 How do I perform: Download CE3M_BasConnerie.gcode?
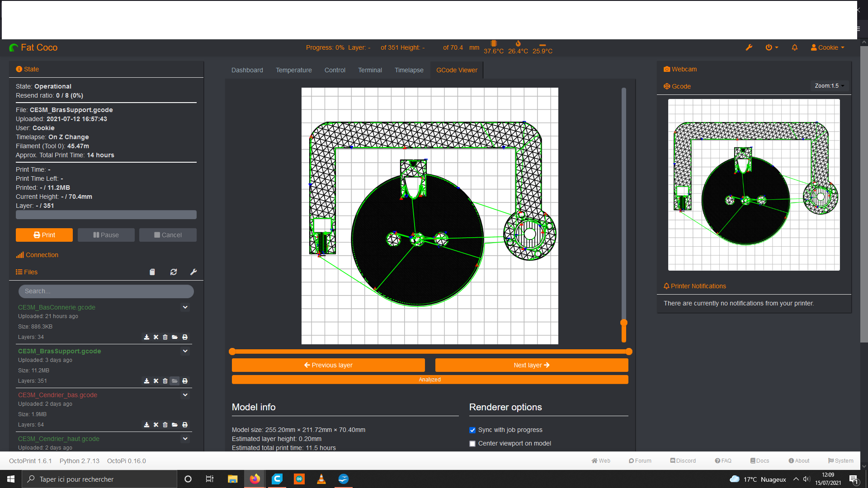click(x=146, y=337)
